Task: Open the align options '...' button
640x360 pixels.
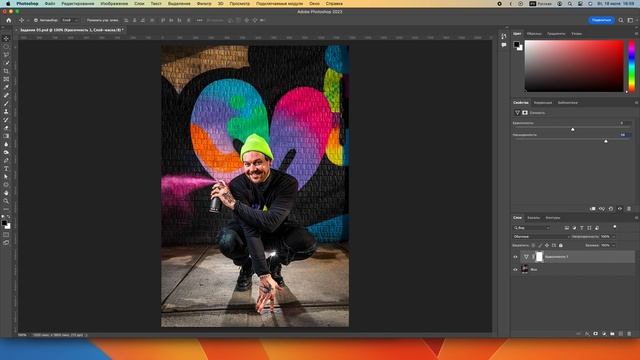Action: [x=200, y=20]
